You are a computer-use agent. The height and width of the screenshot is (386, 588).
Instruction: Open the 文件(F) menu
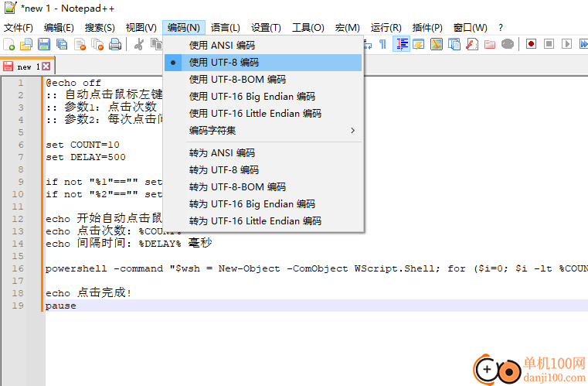tap(19, 28)
